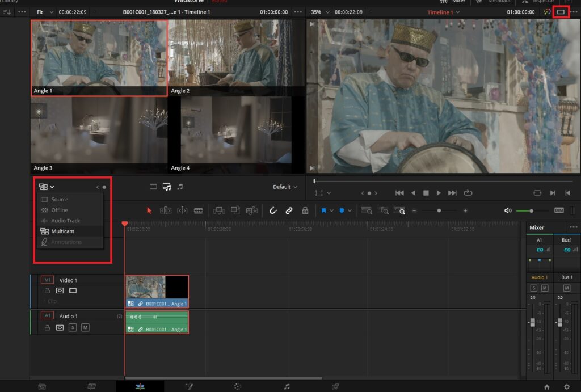Toggle Position Lock in toolbar
The image size is (581, 392).
click(x=305, y=210)
